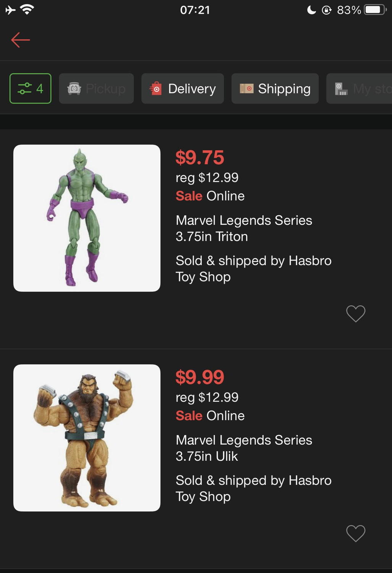
Task: Tap the My store building icon
Action: point(341,89)
